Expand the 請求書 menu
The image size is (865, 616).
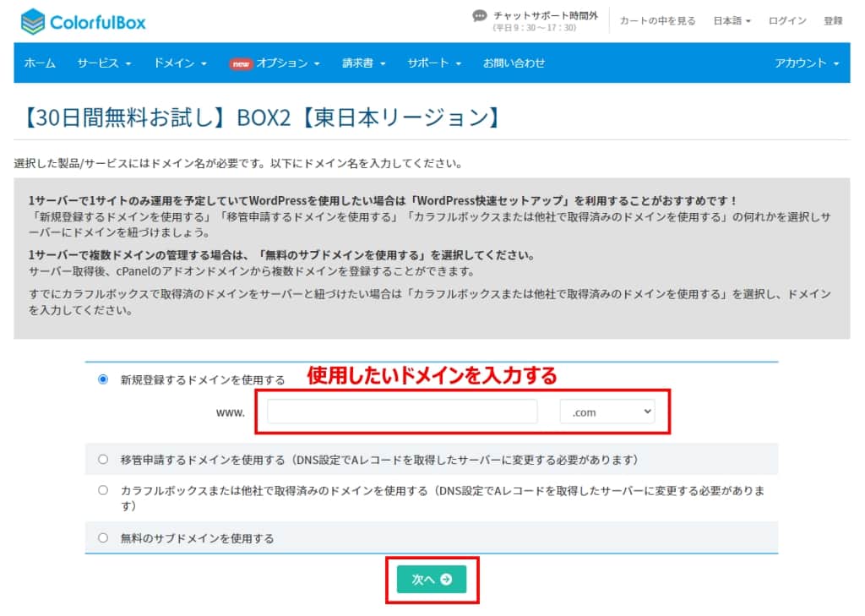point(363,63)
